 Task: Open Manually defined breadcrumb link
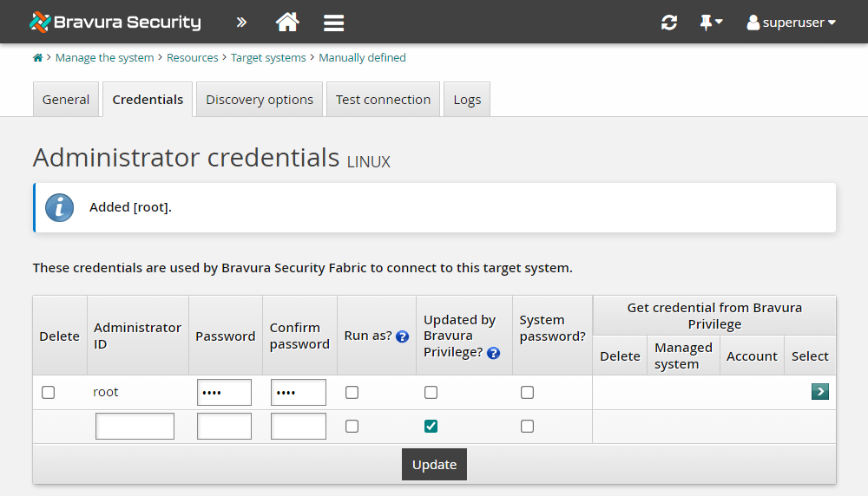click(362, 57)
